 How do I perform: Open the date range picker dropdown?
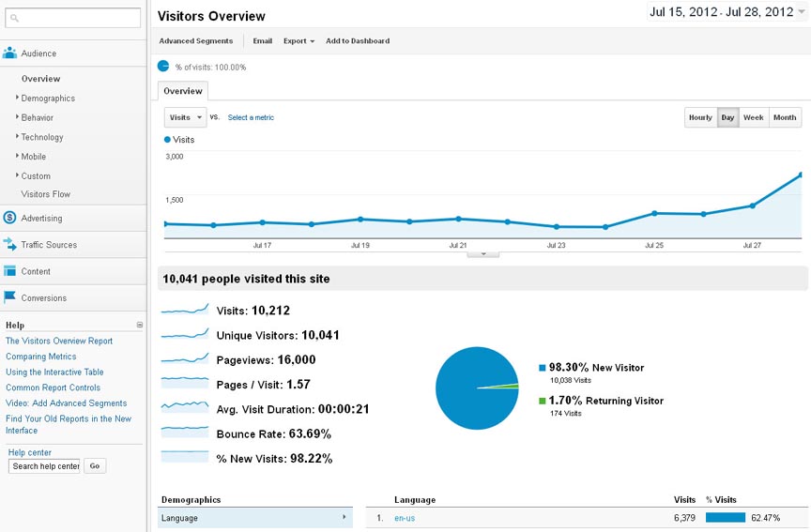[727, 11]
